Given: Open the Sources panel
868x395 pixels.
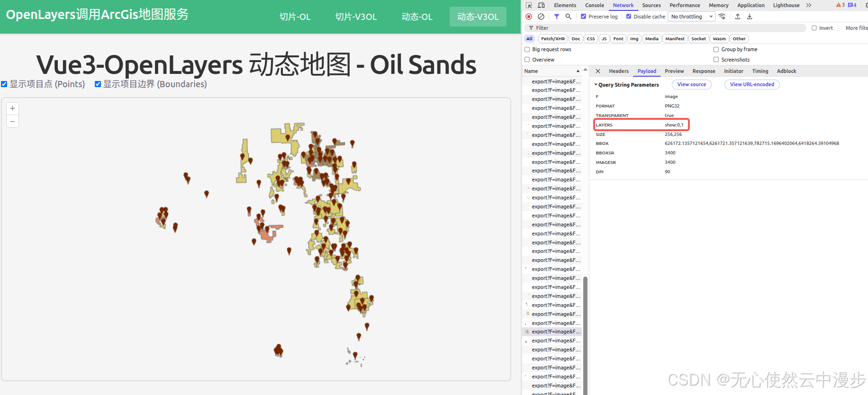Looking at the screenshot, I should point(651,5).
